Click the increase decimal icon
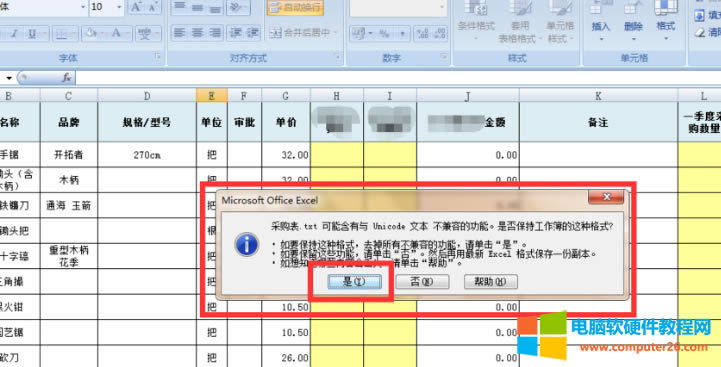The height and width of the screenshot is (367, 721). pyautogui.click(x=422, y=33)
